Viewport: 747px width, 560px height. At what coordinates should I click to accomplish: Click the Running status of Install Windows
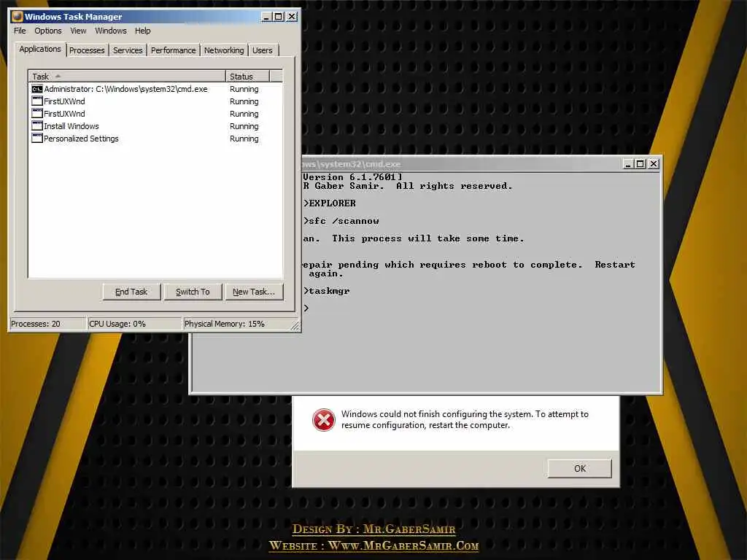pos(244,126)
